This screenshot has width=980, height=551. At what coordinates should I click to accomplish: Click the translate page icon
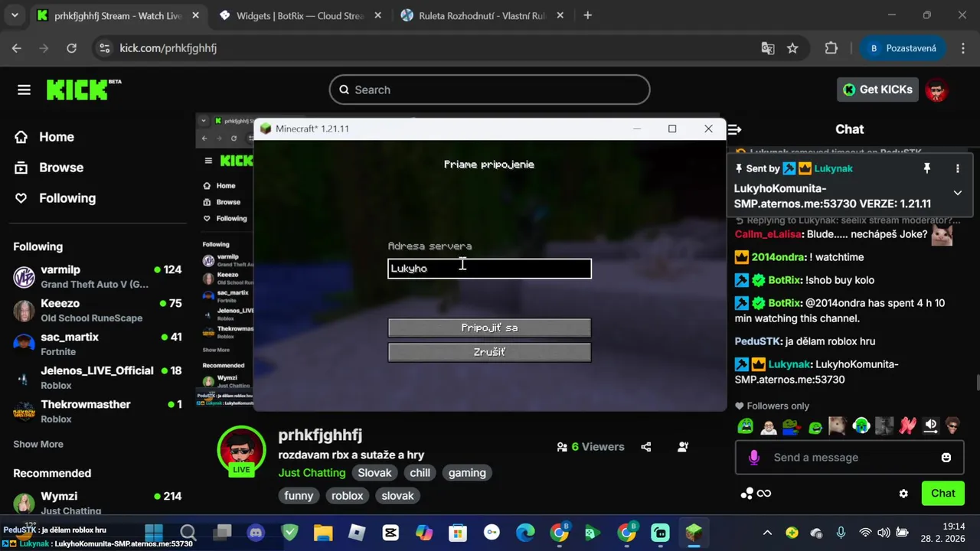(x=767, y=48)
